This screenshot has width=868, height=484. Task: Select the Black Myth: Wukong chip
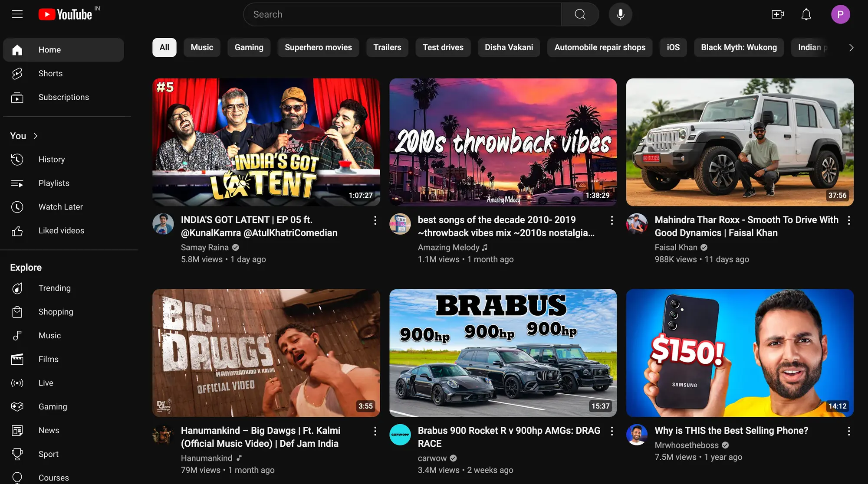pyautogui.click(x=739, y=47)
